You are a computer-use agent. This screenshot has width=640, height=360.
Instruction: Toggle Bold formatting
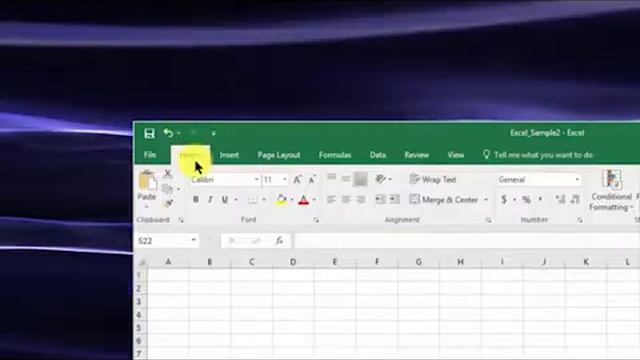[x=196, y=200]
